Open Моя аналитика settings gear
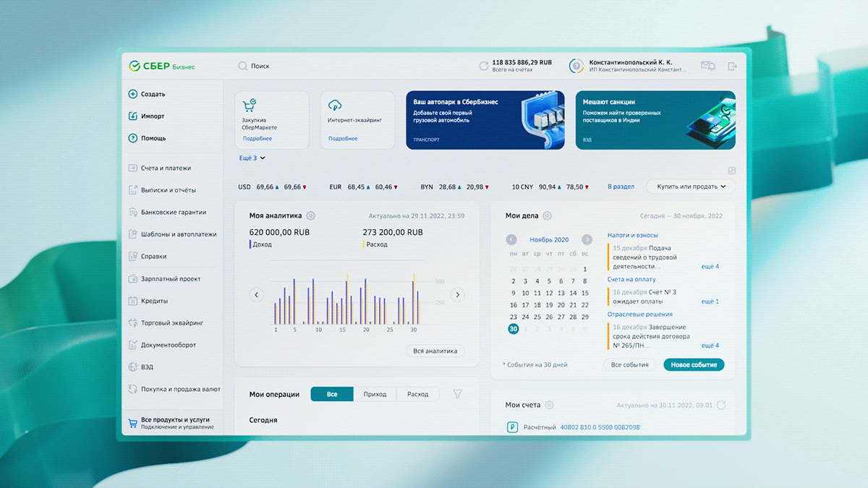 click(310, 215)
